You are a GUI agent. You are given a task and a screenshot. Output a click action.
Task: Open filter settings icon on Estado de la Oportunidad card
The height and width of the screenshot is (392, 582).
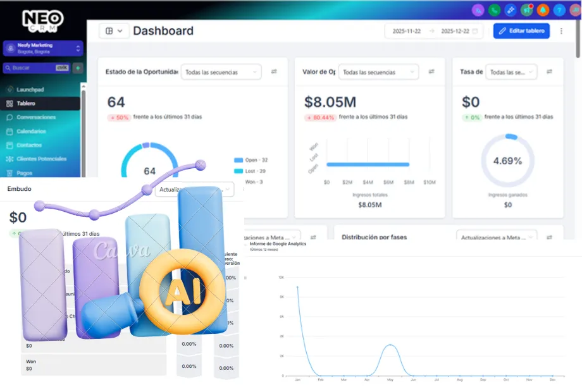(274, 71)
